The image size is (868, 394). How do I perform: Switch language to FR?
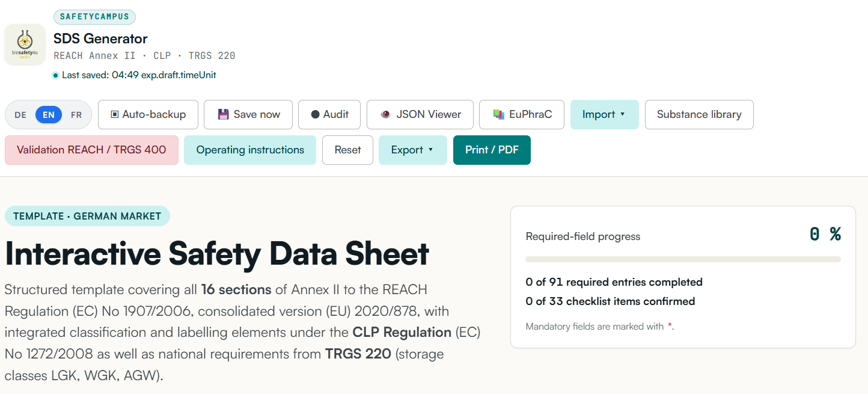click(76, 114)
